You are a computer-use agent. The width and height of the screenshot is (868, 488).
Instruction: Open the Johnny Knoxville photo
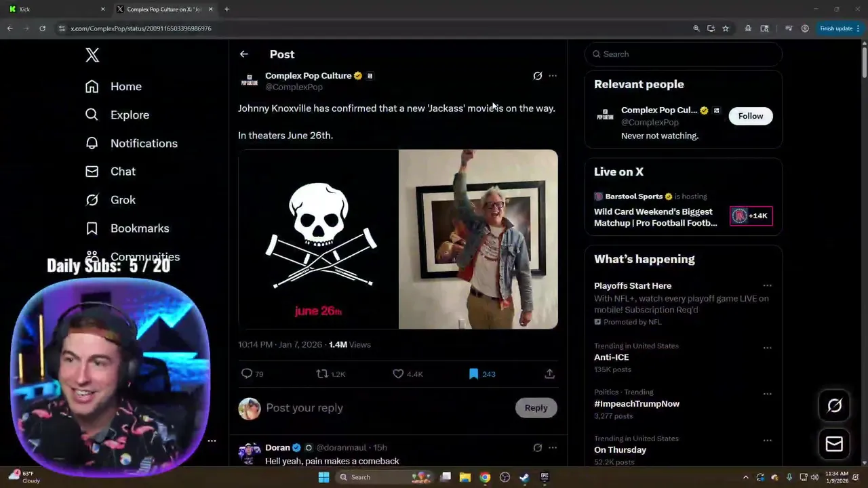click(x=478, y=239)
